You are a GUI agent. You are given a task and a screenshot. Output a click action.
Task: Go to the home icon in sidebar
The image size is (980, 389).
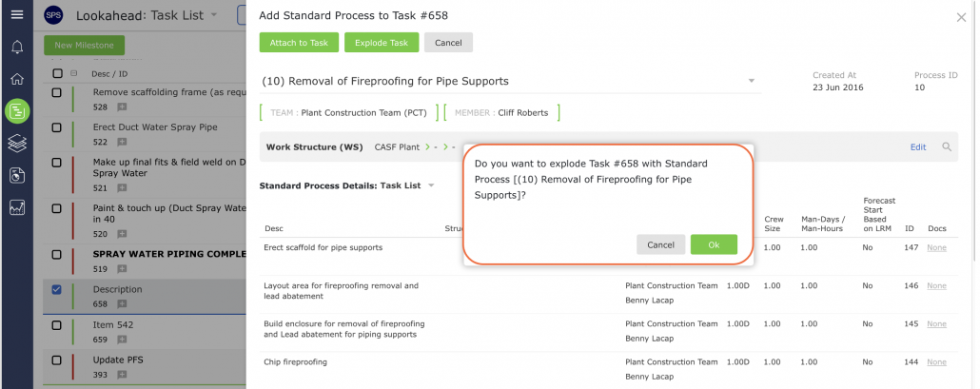[x=17, y=79]
